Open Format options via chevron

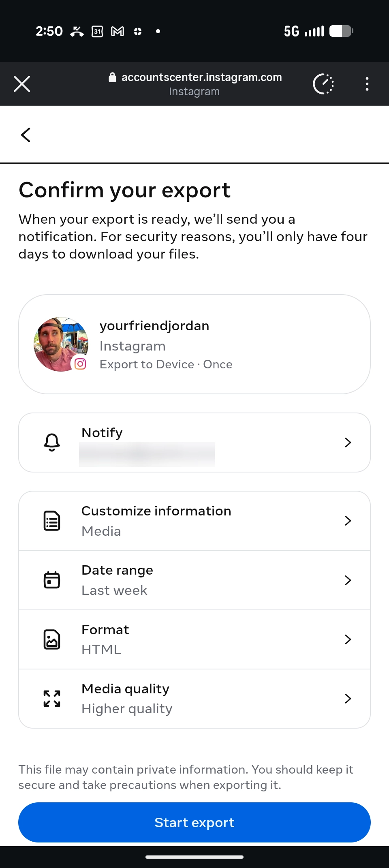(x=348, y=639)
